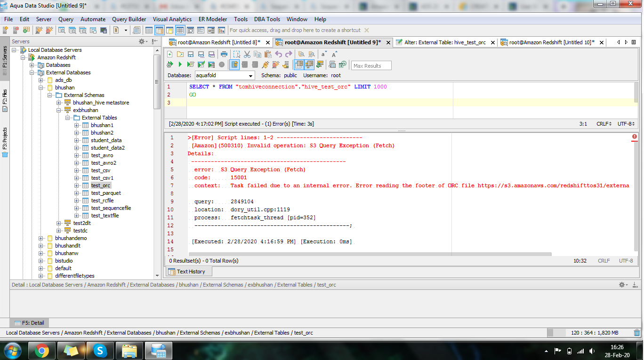
Task: Select the test_orc table in tree
Action: 101,185
